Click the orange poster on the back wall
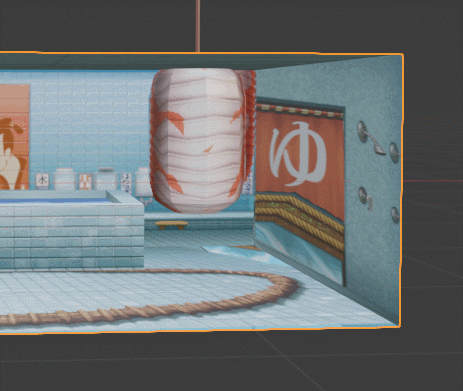Image resolution: width=463 pixels, height=391 pixels. click(x=15, y=137)
